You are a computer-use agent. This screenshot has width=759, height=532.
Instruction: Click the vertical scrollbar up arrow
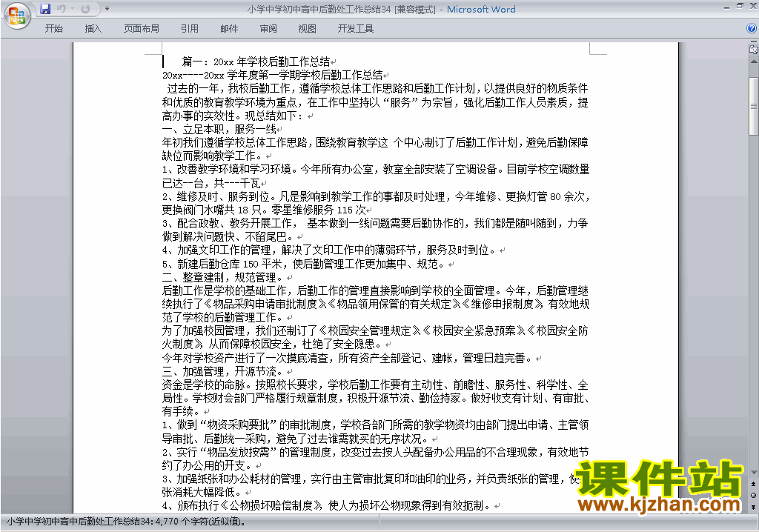click(754, 62)
